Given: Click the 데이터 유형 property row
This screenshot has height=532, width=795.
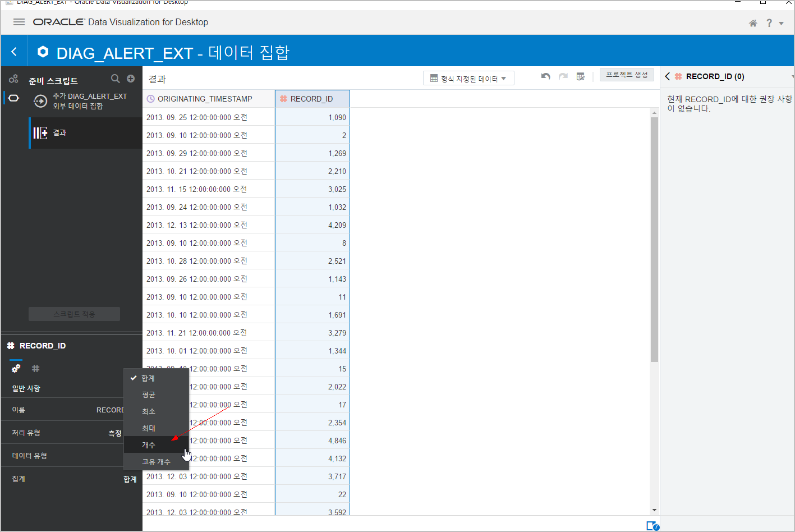Looking at the screenshot, I should 71,456.
